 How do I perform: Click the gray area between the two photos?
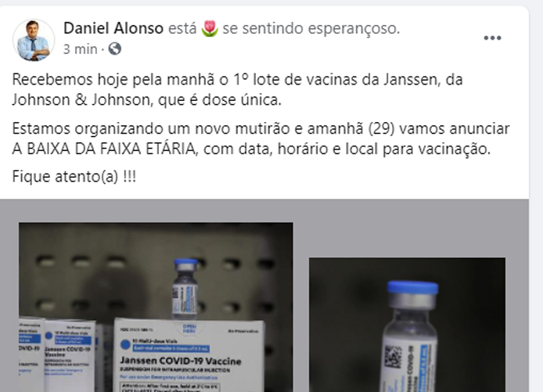[x=301, y=311]
